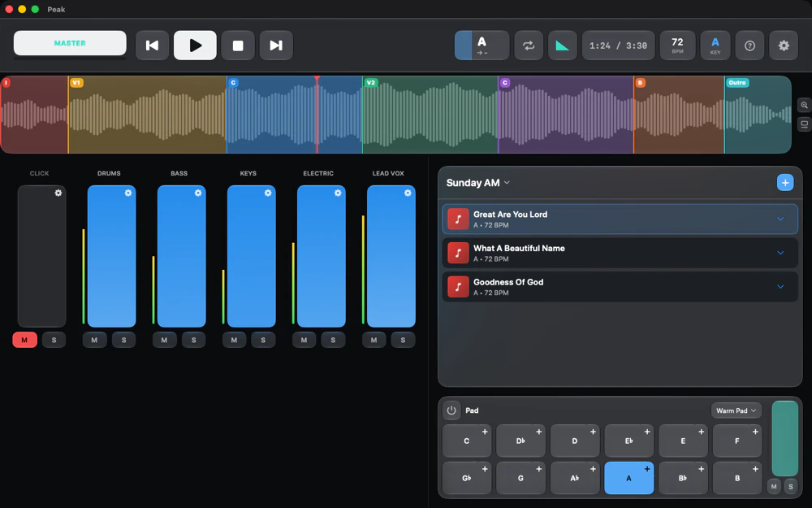
Task: Solo the LEAD VOX track
Action: 403,340
